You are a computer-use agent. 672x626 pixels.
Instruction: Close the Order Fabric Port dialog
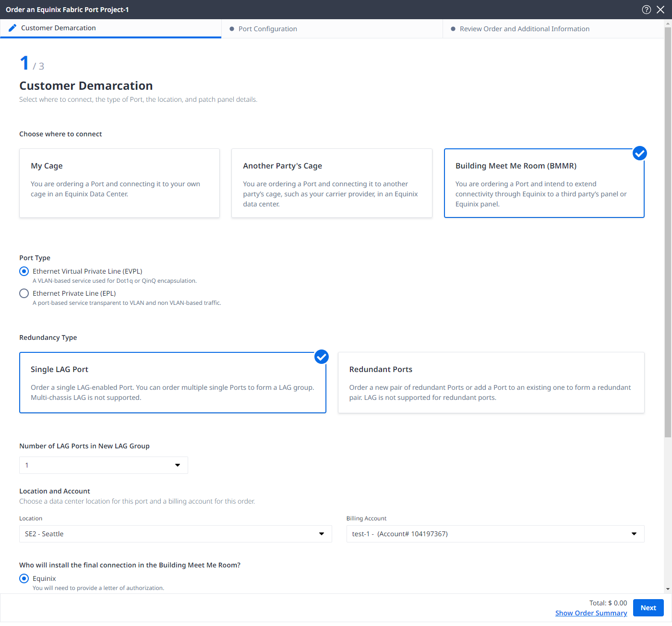click(x=660, y=10)
